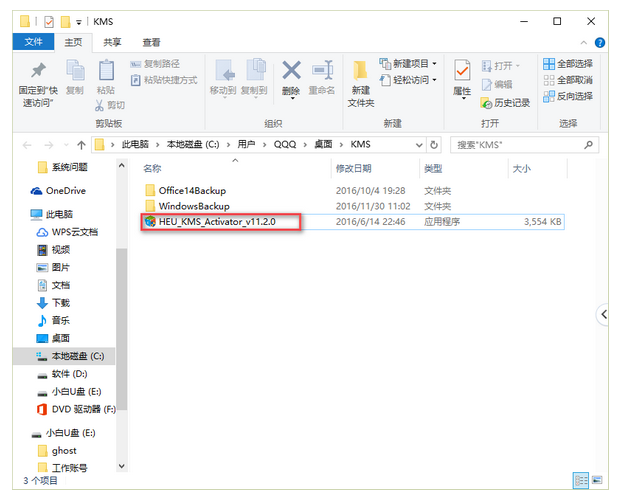This screenshot has width=621, height=499.
Task: Click the New folder icon
Action: 360,70
